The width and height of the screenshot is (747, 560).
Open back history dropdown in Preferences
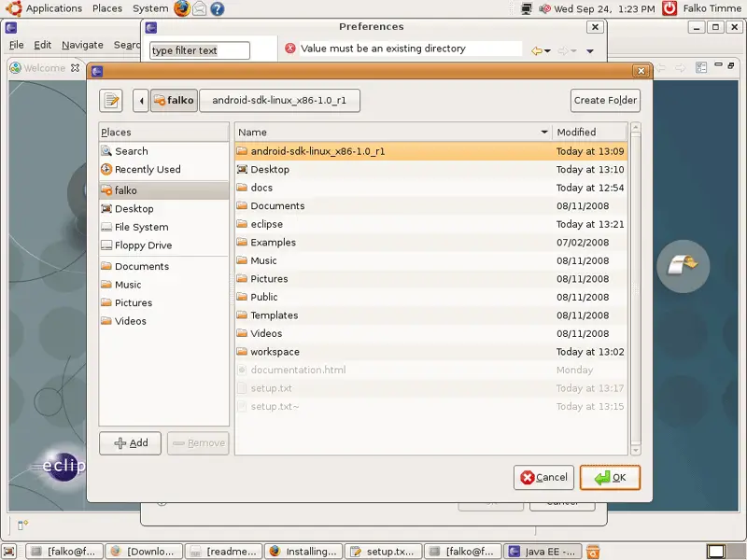(x=547, y=51)
